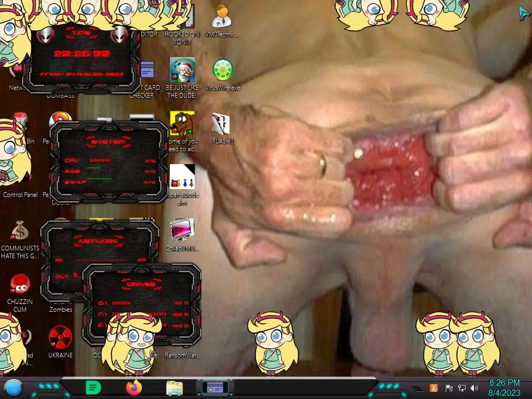532x399 pixels.
Task: Click the date line in the TIME widget
Action: (82, 74)
